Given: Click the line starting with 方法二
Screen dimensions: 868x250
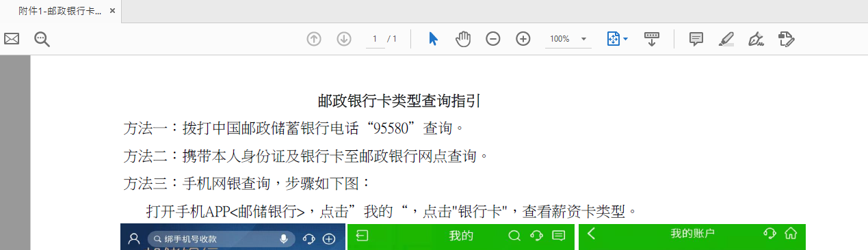Looking at the screenshot, I should (307, 156).
